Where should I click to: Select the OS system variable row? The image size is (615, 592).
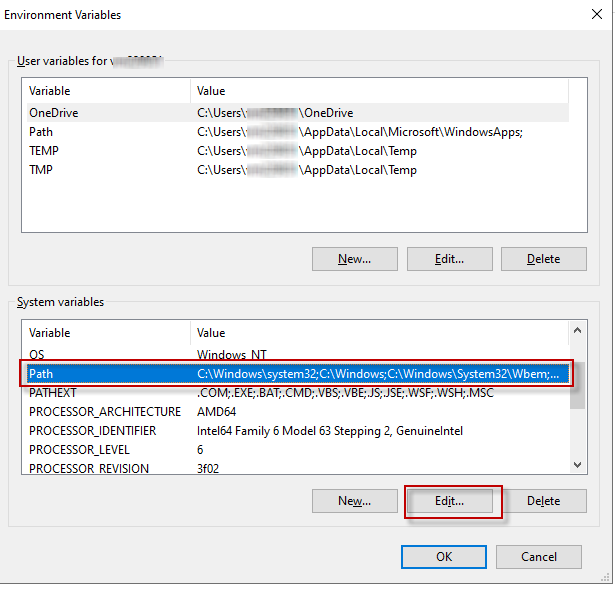click(x=298, y=355)
